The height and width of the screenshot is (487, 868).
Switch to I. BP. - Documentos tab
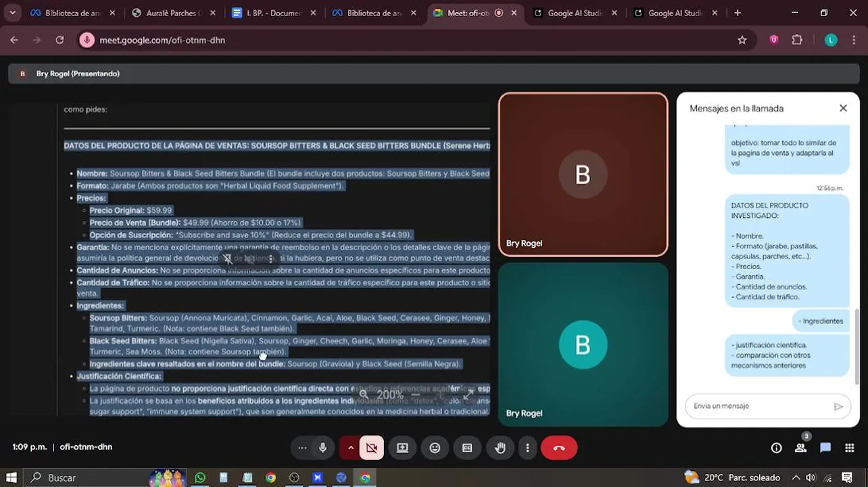pos(274,13)
